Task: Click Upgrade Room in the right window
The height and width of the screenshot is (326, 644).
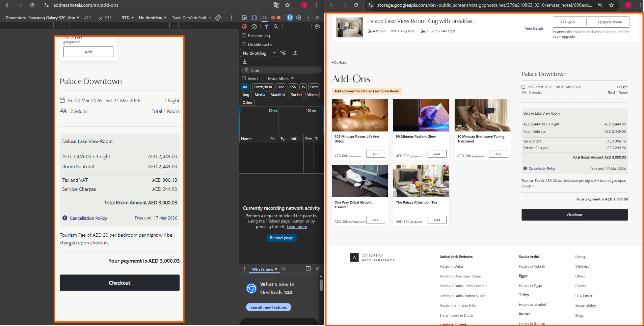Action: pos(610,22)
